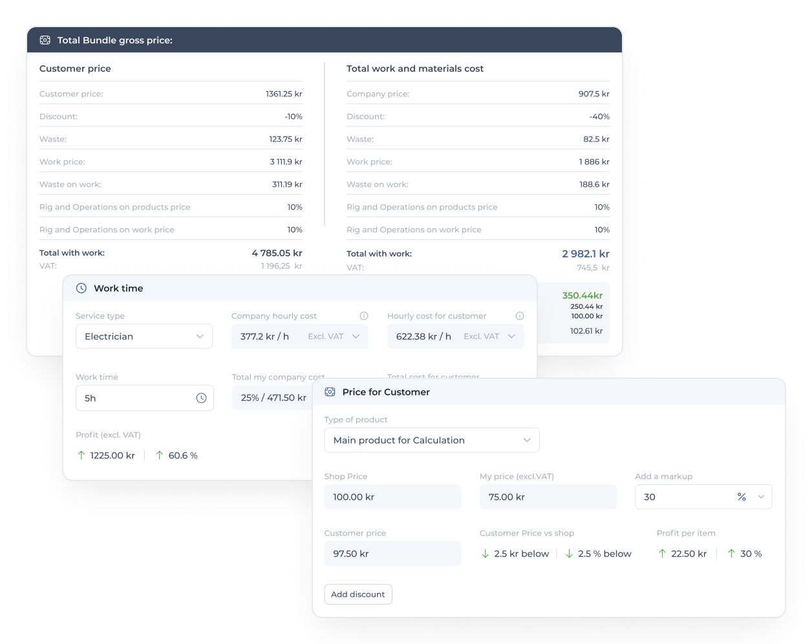Click the -40% discount value
The height and width of the screenshot is (644, 812).
click(x=599, y=116)
